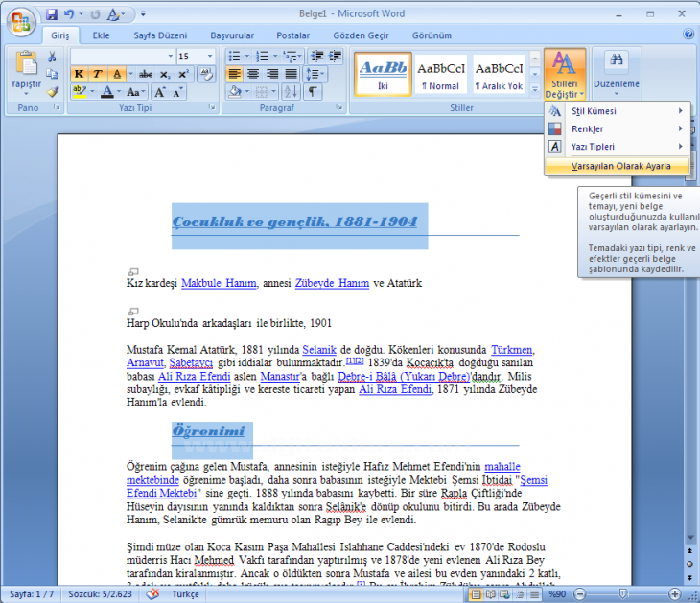Click the Selanik hyperlink in the document
700x603 pixels.
(319, 350)
